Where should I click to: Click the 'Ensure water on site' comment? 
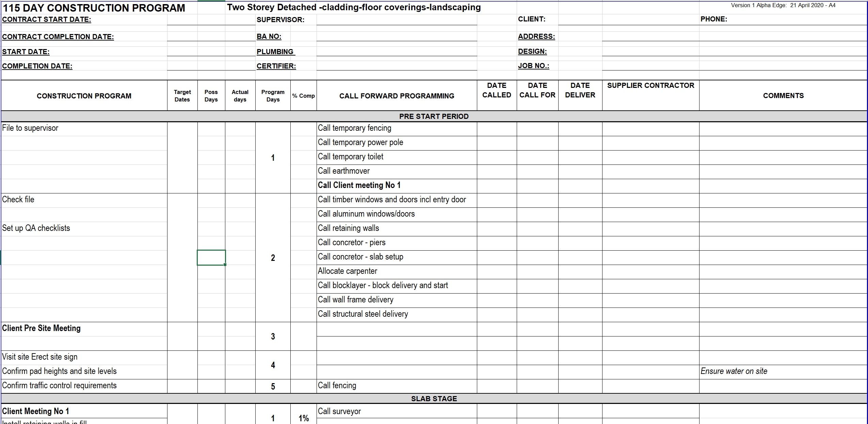click(x=734, y=371)
